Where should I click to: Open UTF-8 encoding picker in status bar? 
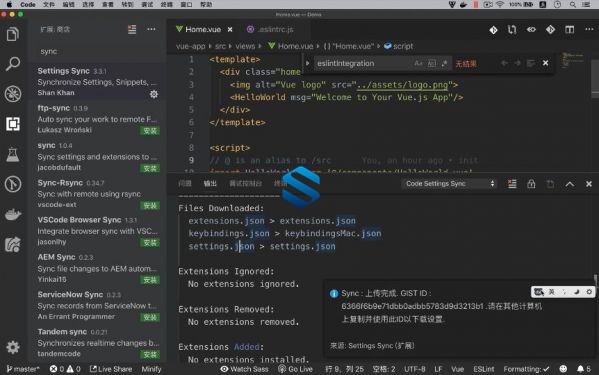414,369
